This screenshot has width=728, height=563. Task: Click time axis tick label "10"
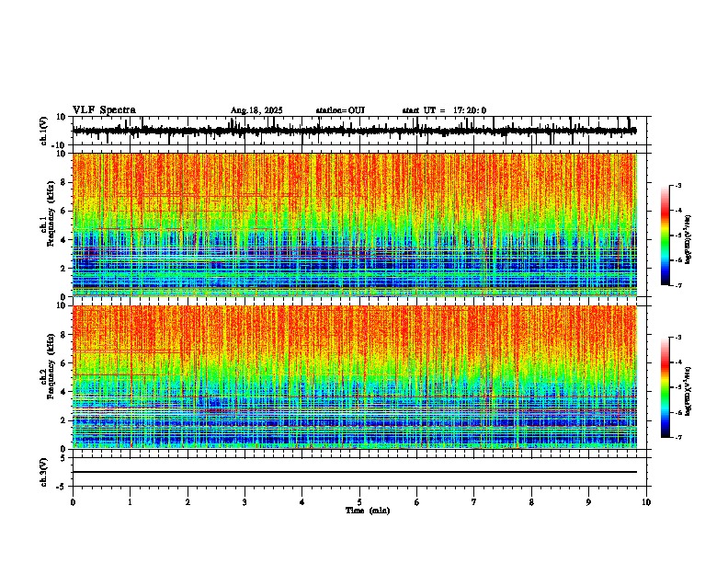pos(646,502)
